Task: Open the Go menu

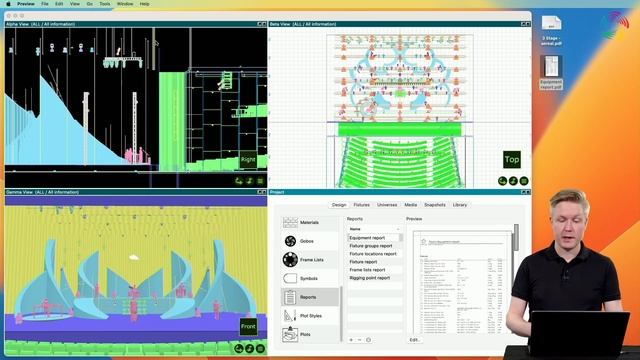Action: tap(90, 4)
